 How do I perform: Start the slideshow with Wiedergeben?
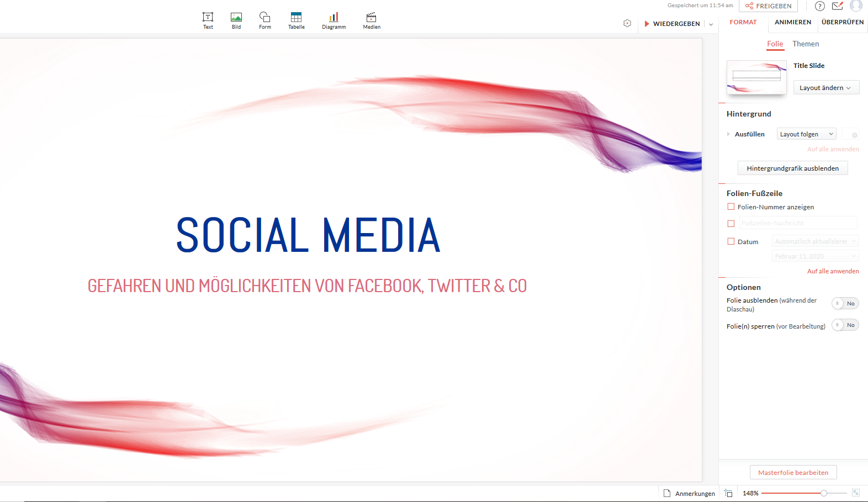pyautogui.click(x=672, y=24)
